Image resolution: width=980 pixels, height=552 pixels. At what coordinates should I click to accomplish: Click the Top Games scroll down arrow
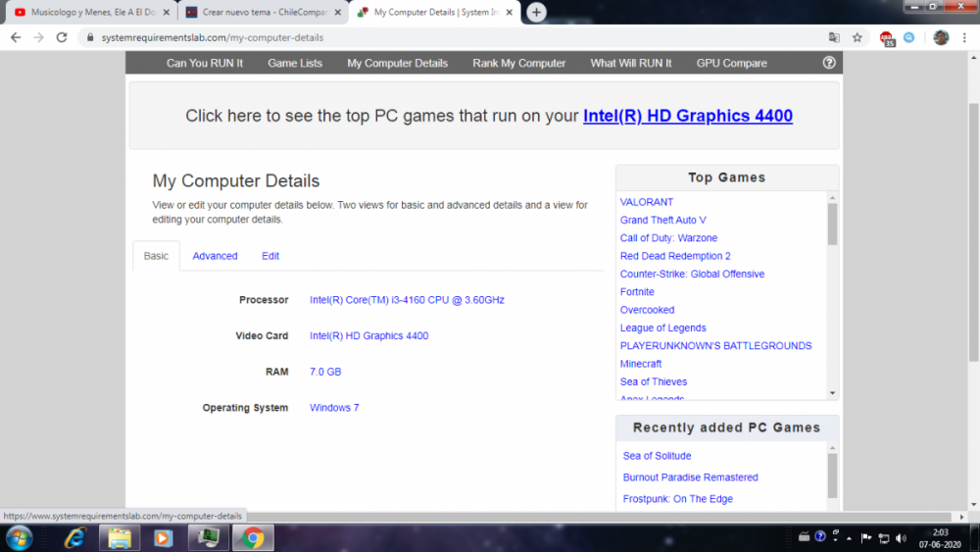pyautogui.click(x=832, y=393)
